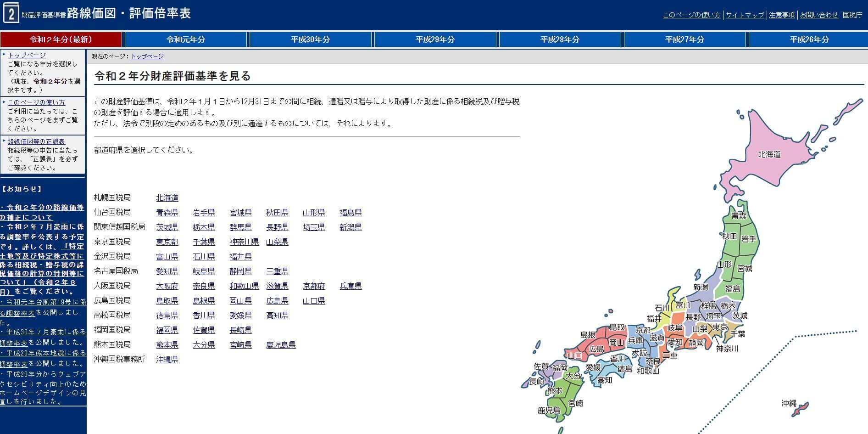The width and height of the screenshot is (868, 434).
Task: Choose the 静岡県 link
Action: [x=240, y=271]
